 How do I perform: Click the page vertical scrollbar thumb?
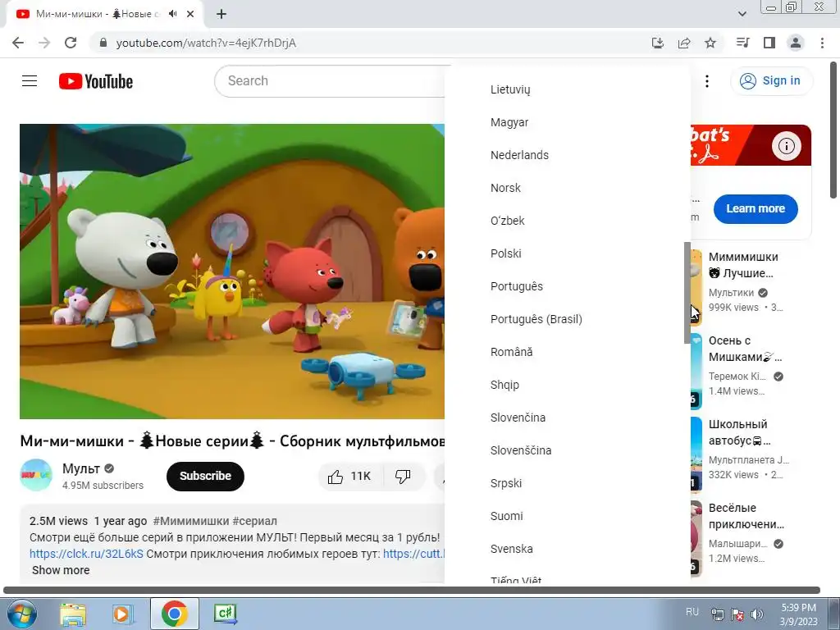click(834, 130)
